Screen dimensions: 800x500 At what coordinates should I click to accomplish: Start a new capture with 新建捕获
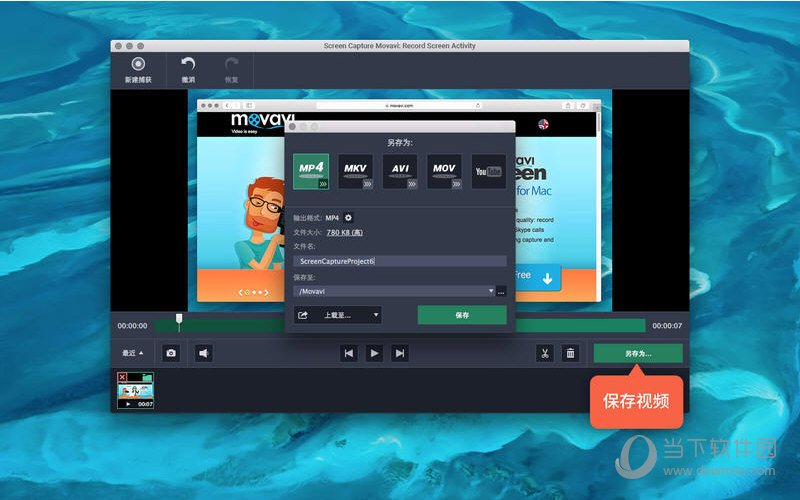pos(138,70)
